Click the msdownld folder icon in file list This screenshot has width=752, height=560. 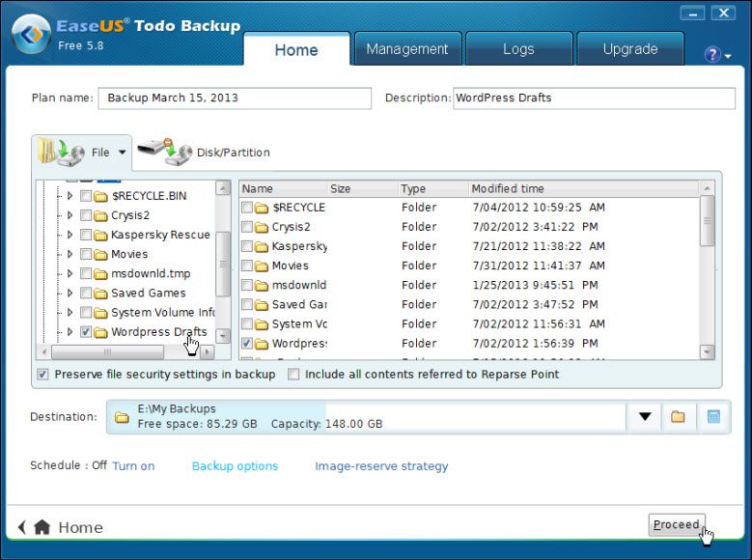tap(262, 286)
